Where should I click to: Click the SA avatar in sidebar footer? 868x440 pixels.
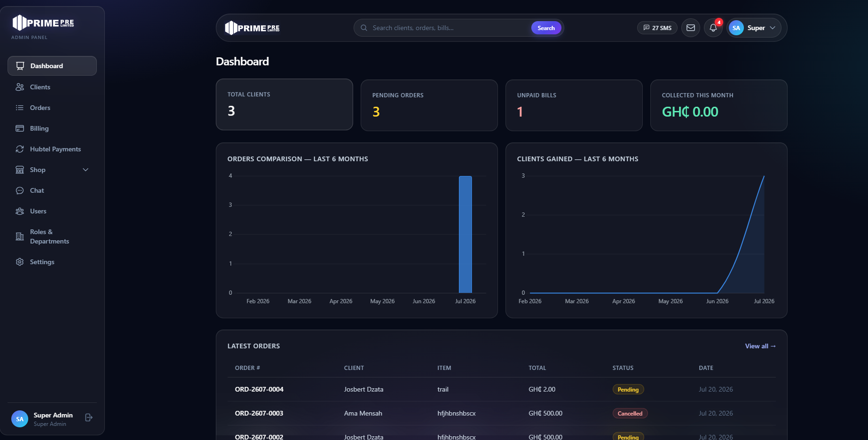tap(20, 419)
